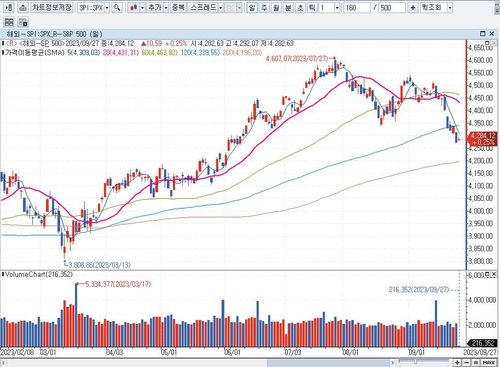
Task: Open the chart type dropdown arrow
Action: pyautogui.click(x=142, y=7)
